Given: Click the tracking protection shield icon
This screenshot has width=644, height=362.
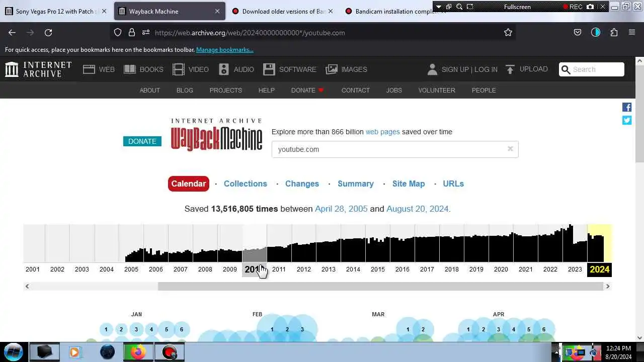Looking at the screenshot, I should pos(118,33).
